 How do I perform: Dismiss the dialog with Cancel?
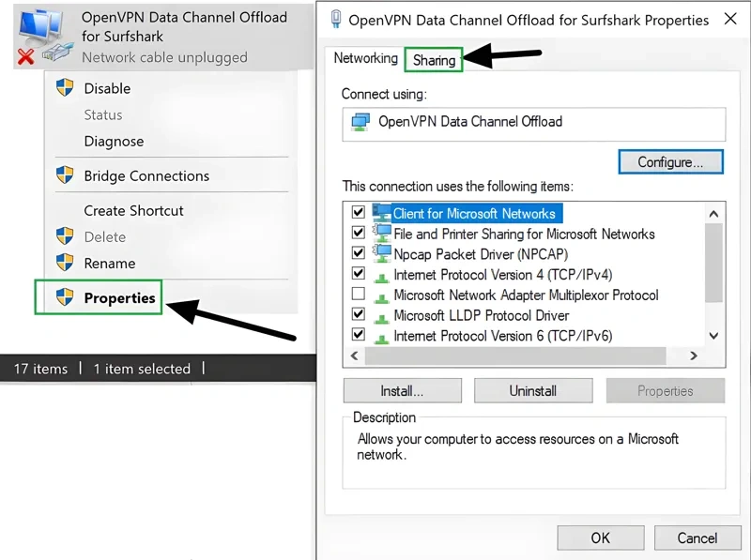click(x=697, y=537)
